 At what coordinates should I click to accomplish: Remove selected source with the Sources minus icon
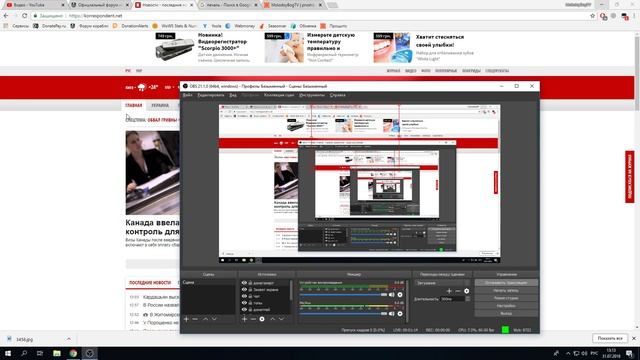coord(253,319)
